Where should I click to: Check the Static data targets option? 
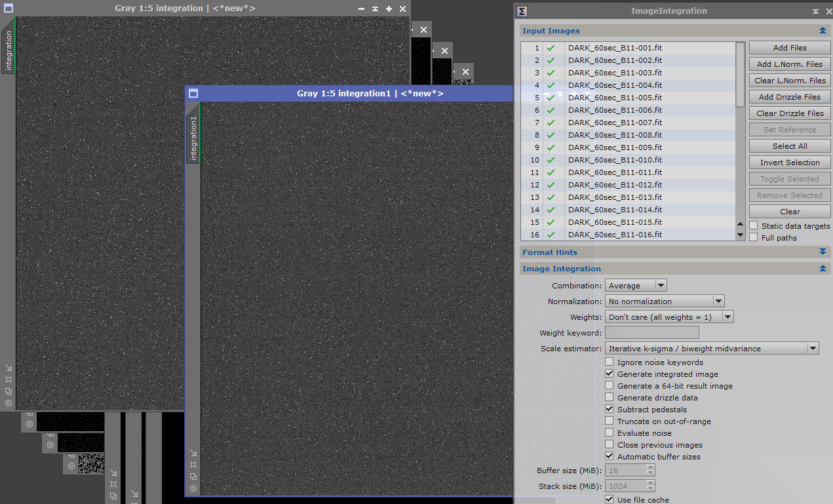click(754, 226)
